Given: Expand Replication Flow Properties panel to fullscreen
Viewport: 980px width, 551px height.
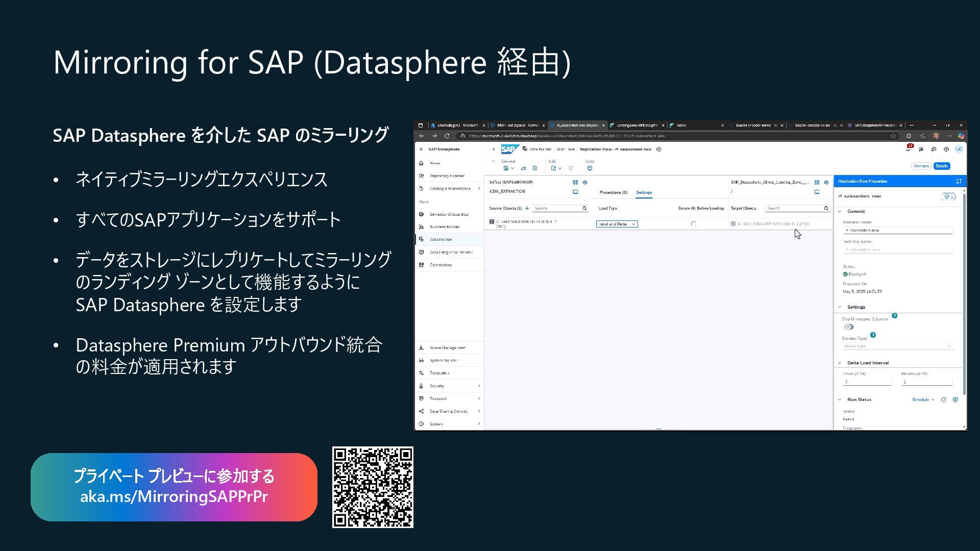Looking at the screenshot, I should coord(959,181).
